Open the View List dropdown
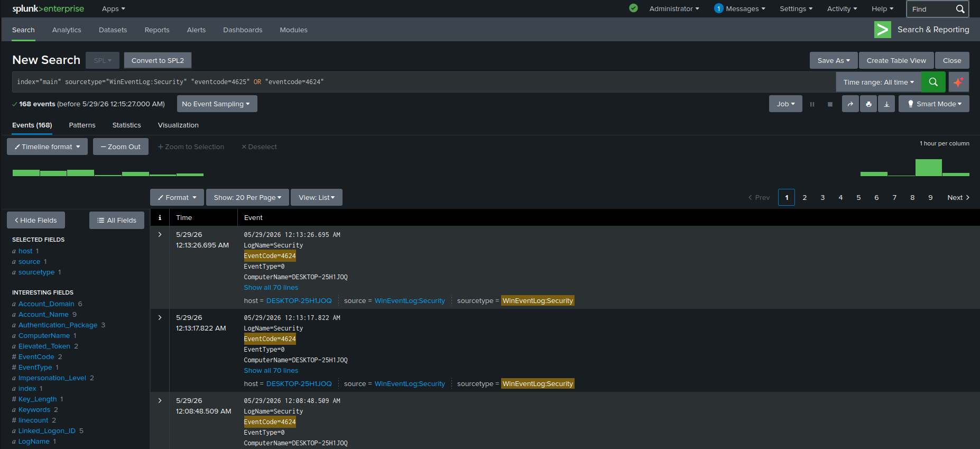Viewport: 980px width, 449px height. click(x=317, y=197)
